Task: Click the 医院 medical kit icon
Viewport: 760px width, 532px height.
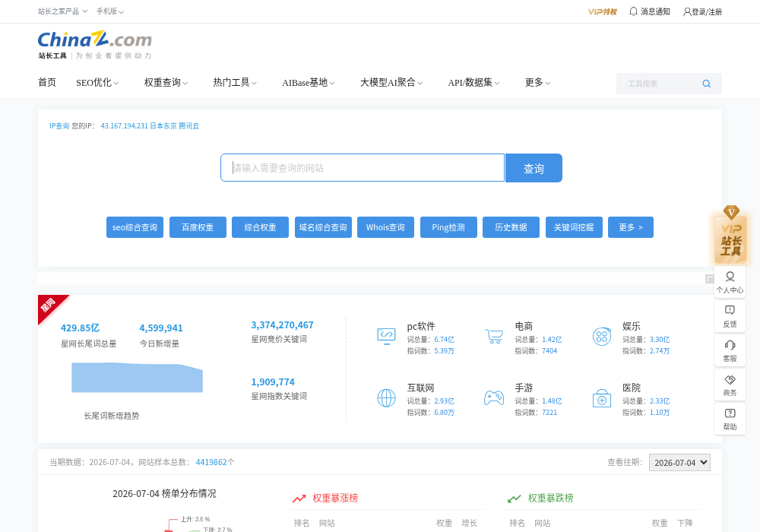Action: point(601,397)
